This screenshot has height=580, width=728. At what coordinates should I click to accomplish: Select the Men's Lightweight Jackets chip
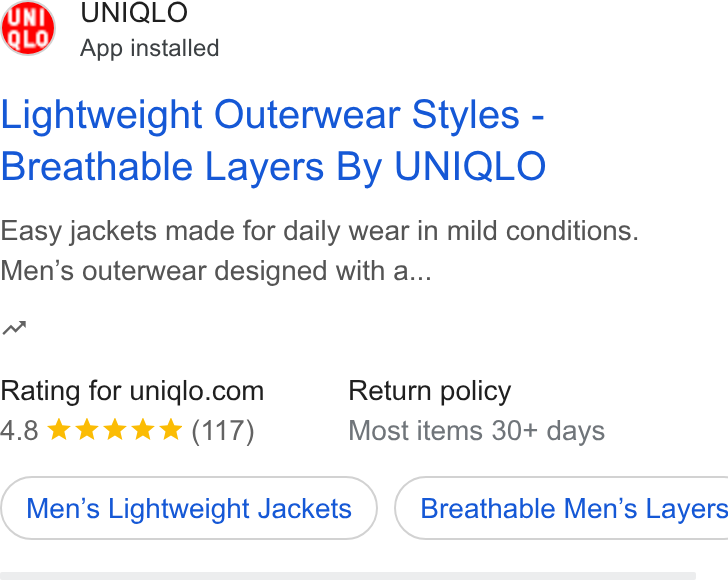click(x=189, y=508)
